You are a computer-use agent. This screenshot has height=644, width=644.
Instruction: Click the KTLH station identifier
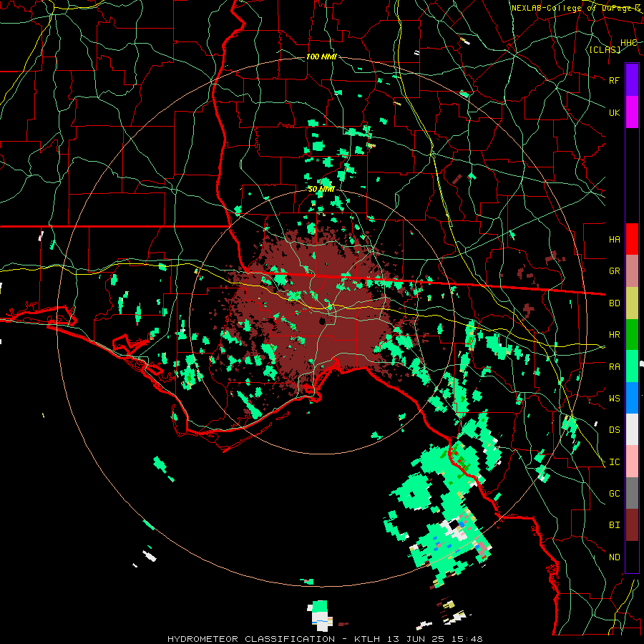367,639
